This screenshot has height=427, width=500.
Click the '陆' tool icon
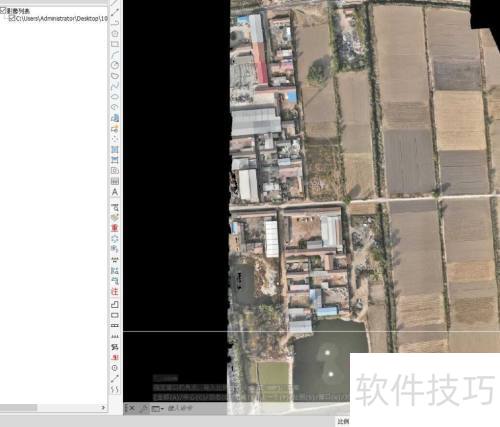(115, 270)
